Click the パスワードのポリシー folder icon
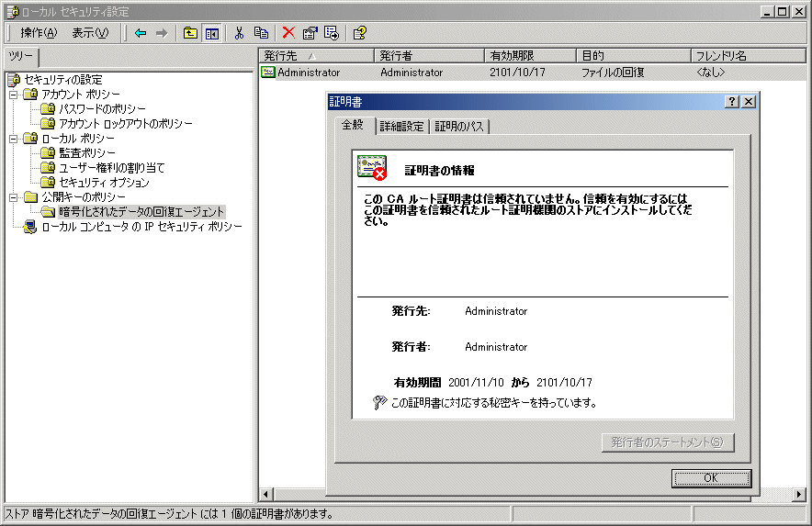The image size is (812, 526). pyautogui.click(x=48, y=108)
